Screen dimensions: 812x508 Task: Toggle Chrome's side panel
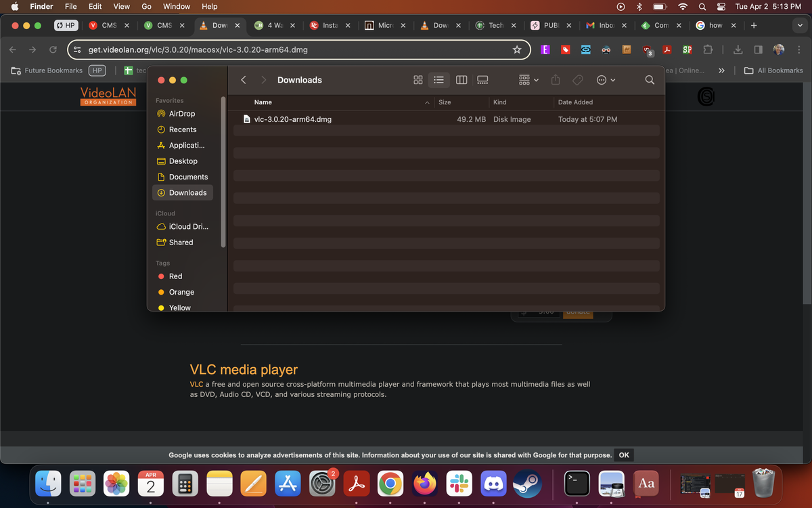click(x=759, y=49)
